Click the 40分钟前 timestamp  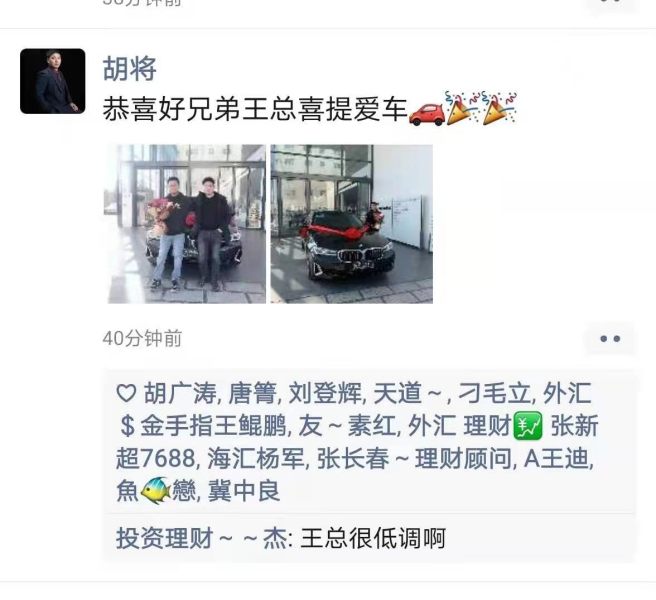click(142, 338)
